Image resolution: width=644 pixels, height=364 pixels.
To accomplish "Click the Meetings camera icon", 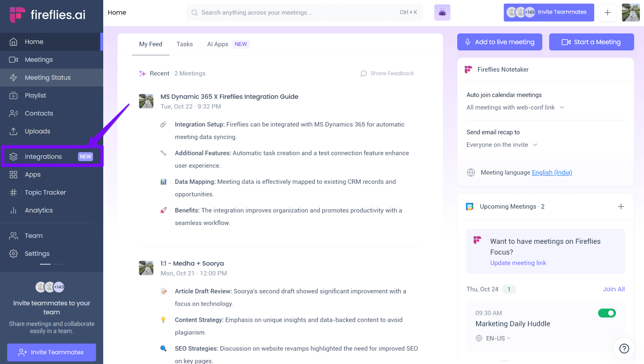I will pos(13,60).
